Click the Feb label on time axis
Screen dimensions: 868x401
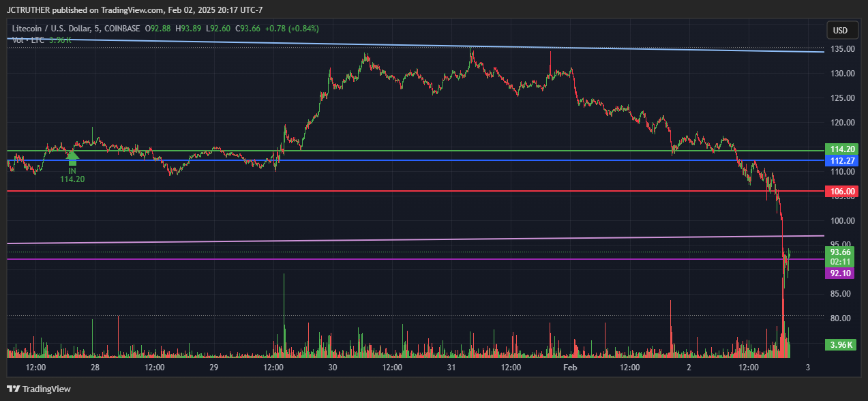570,368
